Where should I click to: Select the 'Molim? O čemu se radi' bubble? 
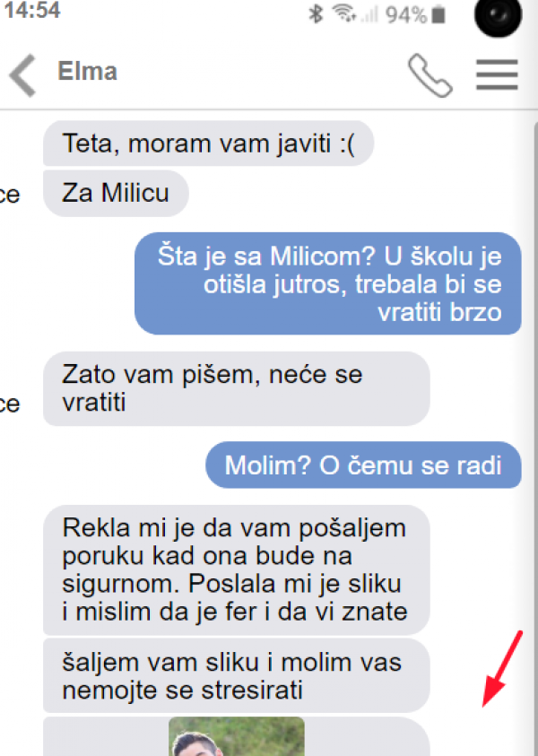pyautogui.click(x=363, y=465)
